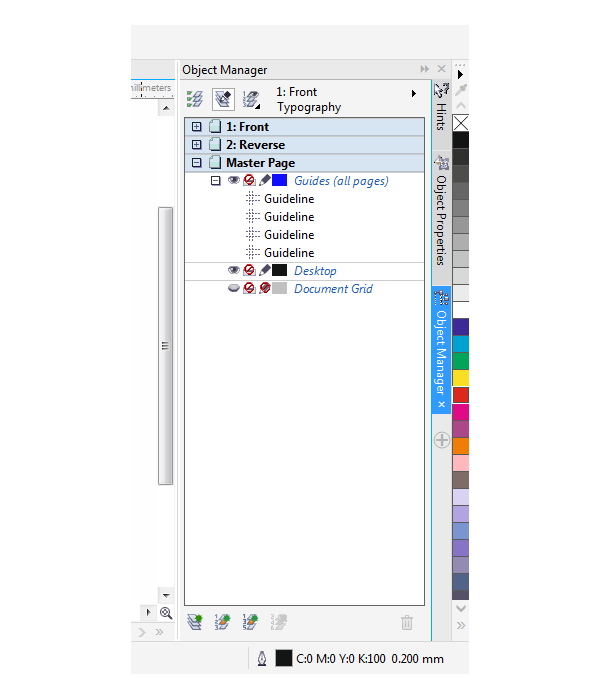600x700 pixels.
Task: Select the fourth Guideline item
Action: [x=289, y=253]
